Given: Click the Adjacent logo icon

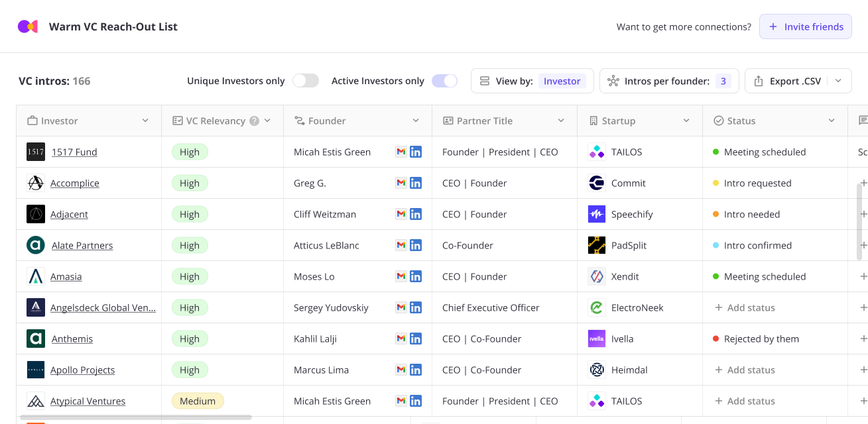Looking at the screenshot, I should coord(36,214).
